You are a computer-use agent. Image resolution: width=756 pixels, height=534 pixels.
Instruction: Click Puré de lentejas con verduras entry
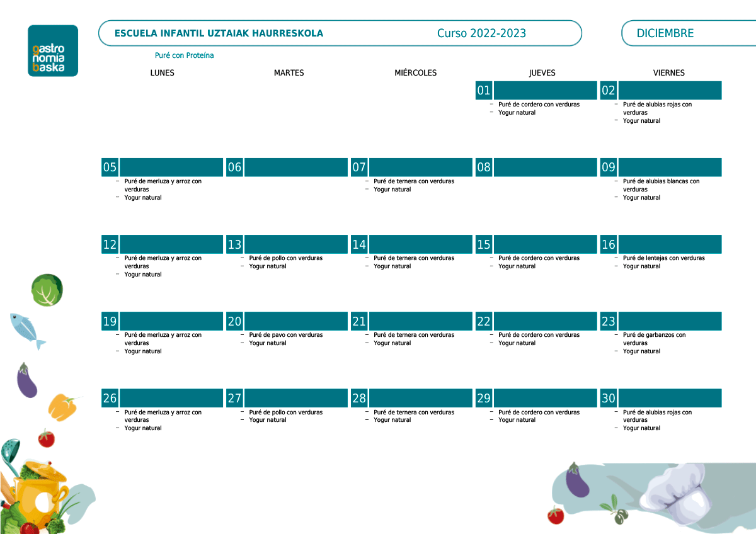(x=663, y=258)
